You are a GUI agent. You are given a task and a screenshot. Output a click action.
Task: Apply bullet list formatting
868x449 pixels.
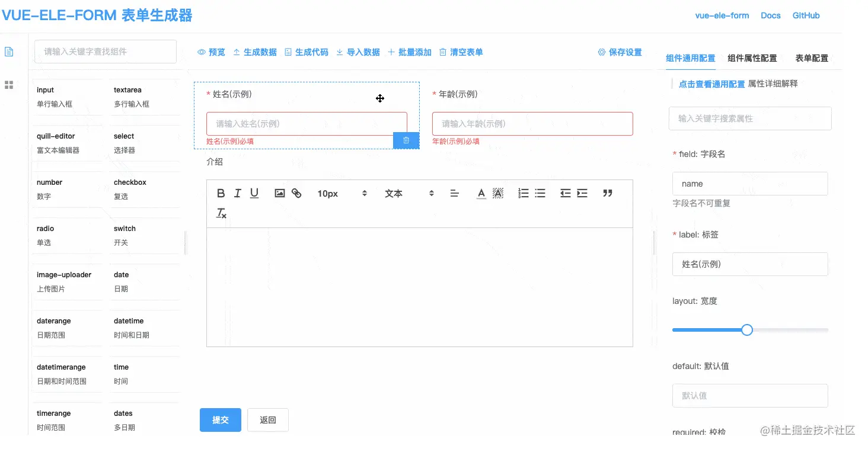[540, 193]
